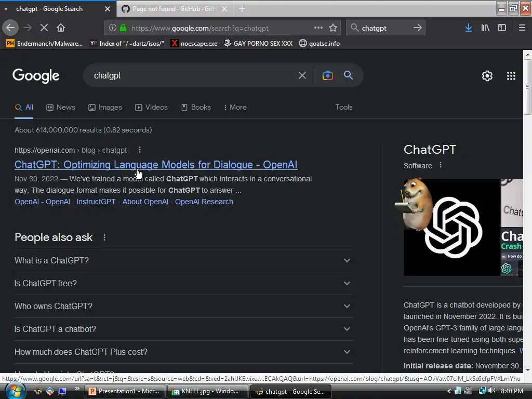Switch to the Videos tab
The height and width of the screenshot is (399, 532).
[x=151, y=107]
